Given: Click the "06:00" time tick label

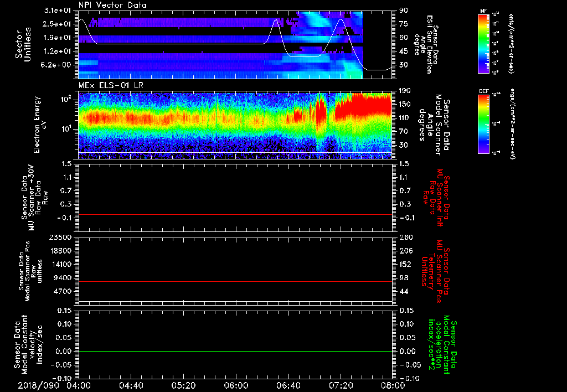Looking at the screenshot, I should tap(236, 385).
